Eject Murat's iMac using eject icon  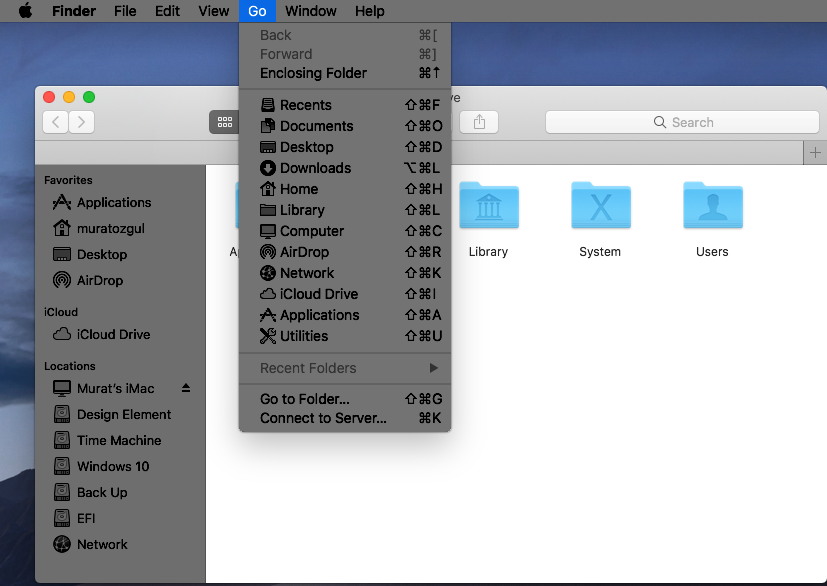point(186,388)
